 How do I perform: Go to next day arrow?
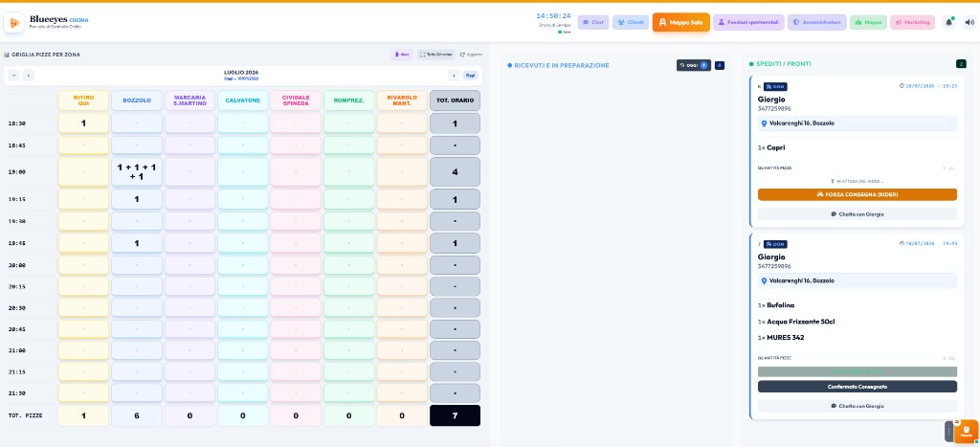pyautogui.click(x=454, y=75)
